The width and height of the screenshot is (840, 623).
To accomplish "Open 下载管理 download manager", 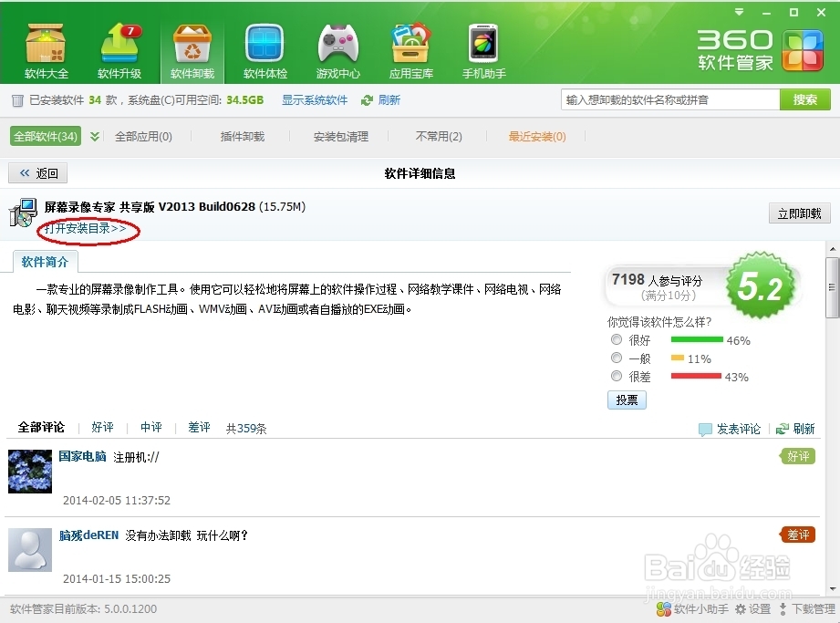I will (x=807, y=609).
